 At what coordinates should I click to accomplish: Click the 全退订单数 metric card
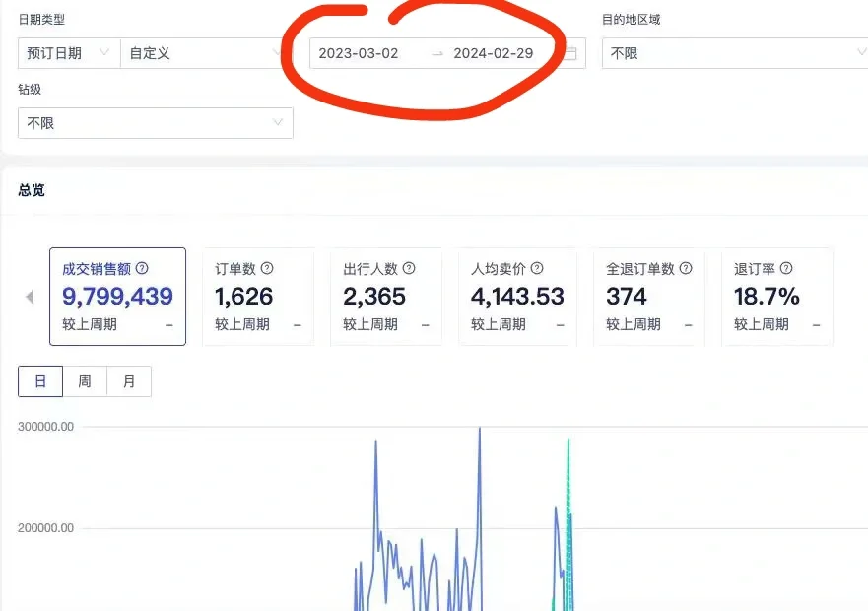[648, 296]
